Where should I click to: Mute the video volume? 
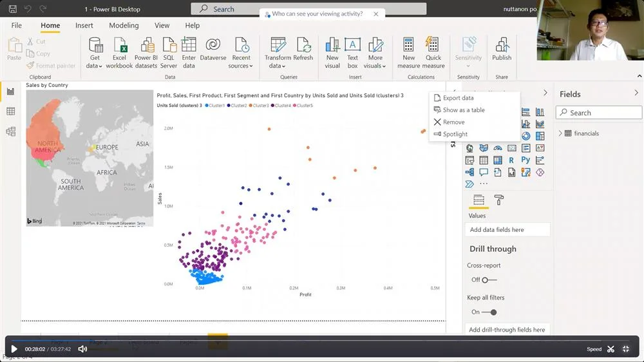pos(82,349)
